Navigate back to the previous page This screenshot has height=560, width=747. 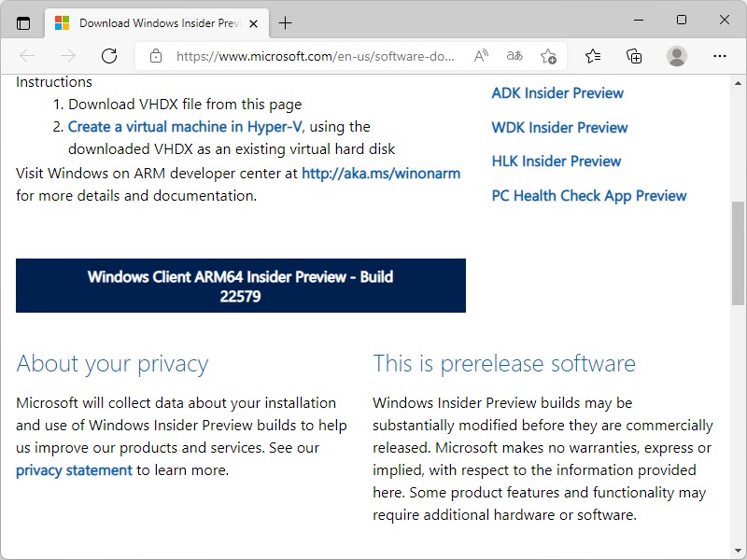28,56
